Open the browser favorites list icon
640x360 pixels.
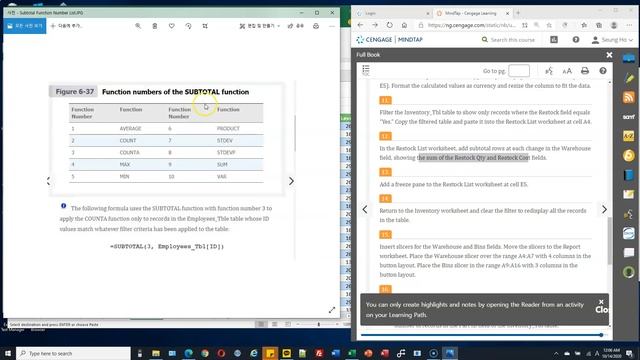pos(584,25)
